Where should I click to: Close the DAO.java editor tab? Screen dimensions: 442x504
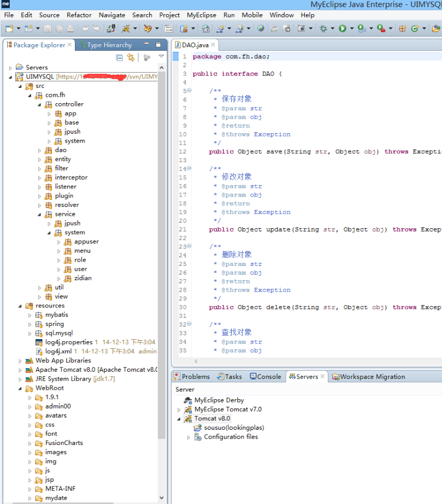pyautogui.click(x=213, y=45)
